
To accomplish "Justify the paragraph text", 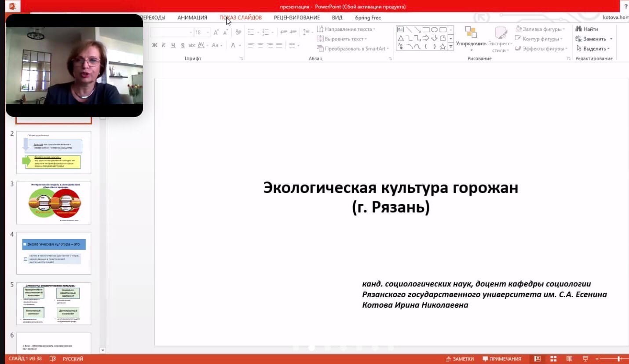I will point(279,45).
